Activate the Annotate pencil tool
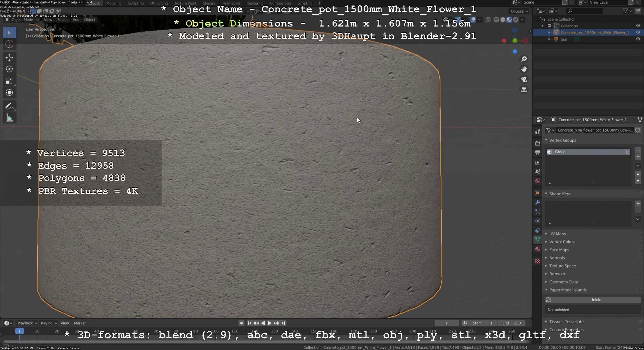Image resolution: width=644 pixels, height=350 pixels. (x=9, y=106)
